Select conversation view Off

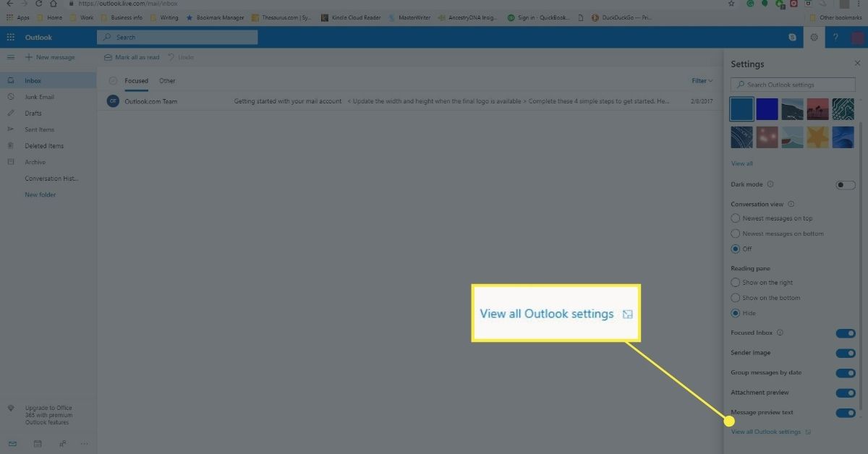coord(741,249)
